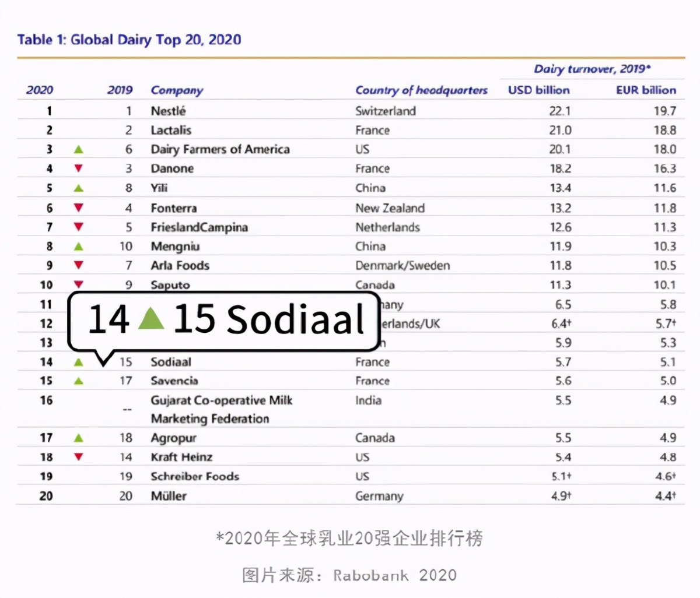Click the 'Country of headquarters' header
This screenshot has height=598, width=700.
(x=421, y=90)
